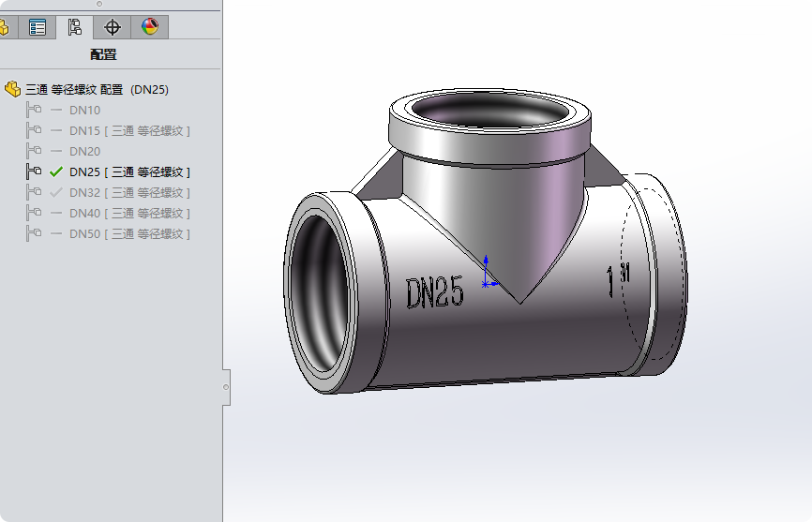The height and width of the screenshot is (522, 812).
Task: Click the 1" engraved marking on tee
Action: [618, 279]
